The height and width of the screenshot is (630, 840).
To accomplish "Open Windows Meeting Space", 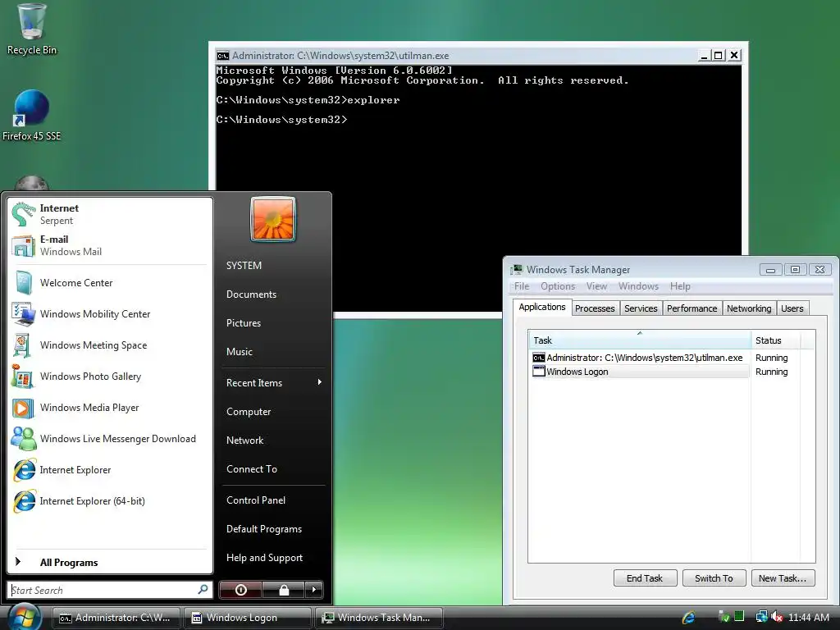I will point(110,345).
